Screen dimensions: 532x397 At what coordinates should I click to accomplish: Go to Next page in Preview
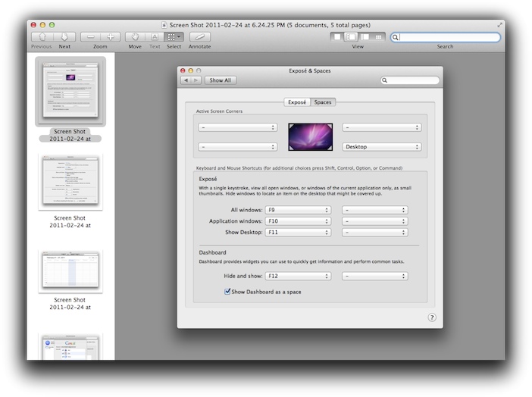[x=64, y=36]
